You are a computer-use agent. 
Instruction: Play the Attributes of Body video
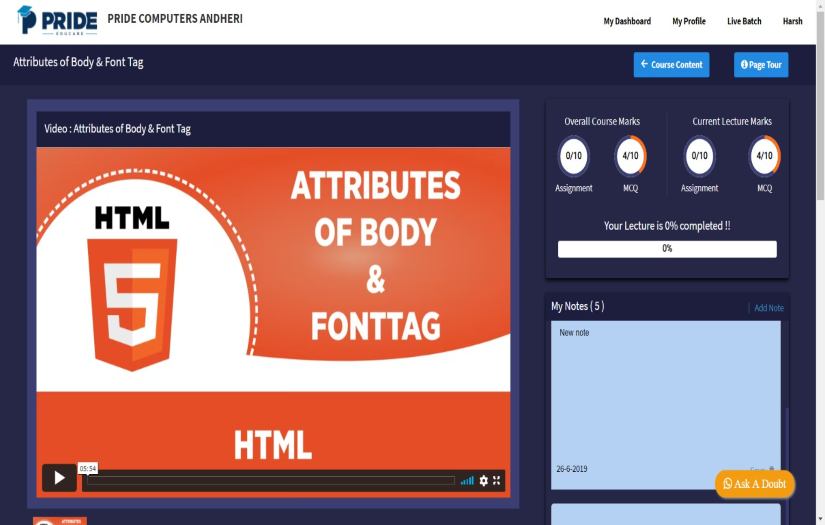59,478
